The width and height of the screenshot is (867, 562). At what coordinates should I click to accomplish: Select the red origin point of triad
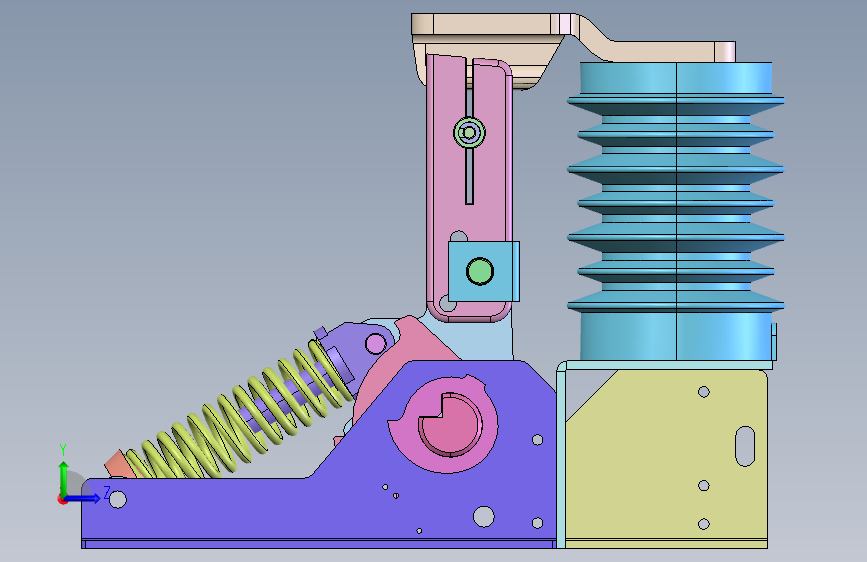(x=62, y=499)
